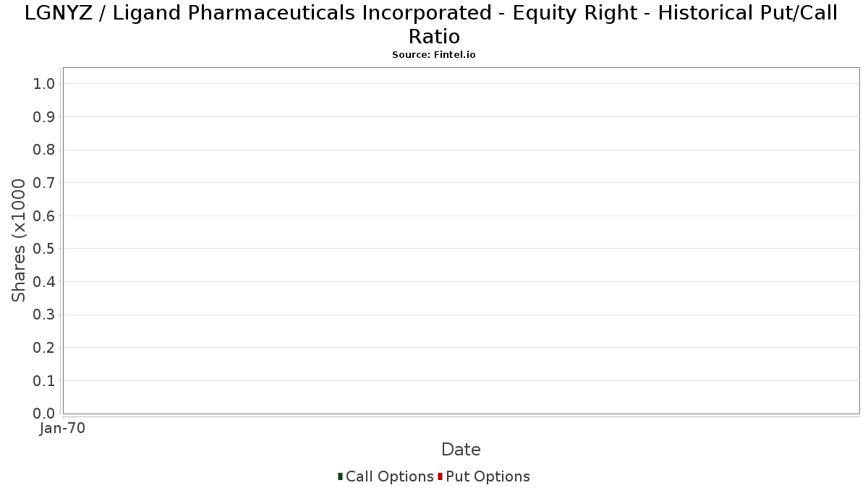Select the 0.1 y-axis tick label
Viewport: 868px width, 488px height.
(44, 381)
